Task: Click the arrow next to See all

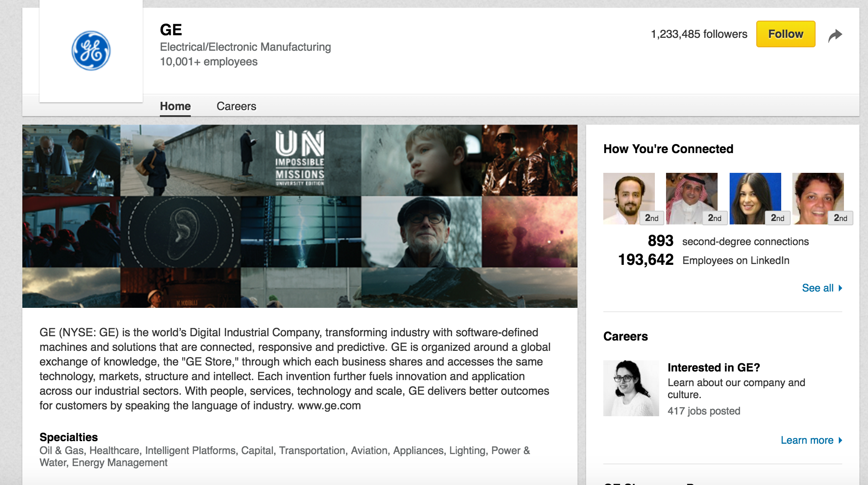Action: click(840, 288)
